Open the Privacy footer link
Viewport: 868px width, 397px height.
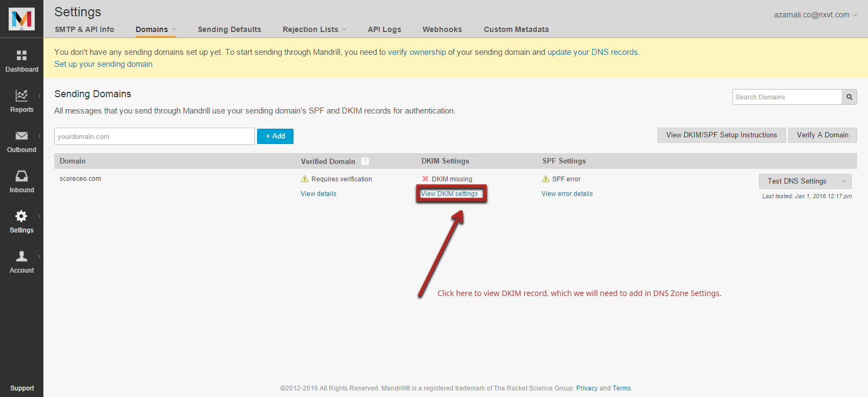click(x=586, y=388)
